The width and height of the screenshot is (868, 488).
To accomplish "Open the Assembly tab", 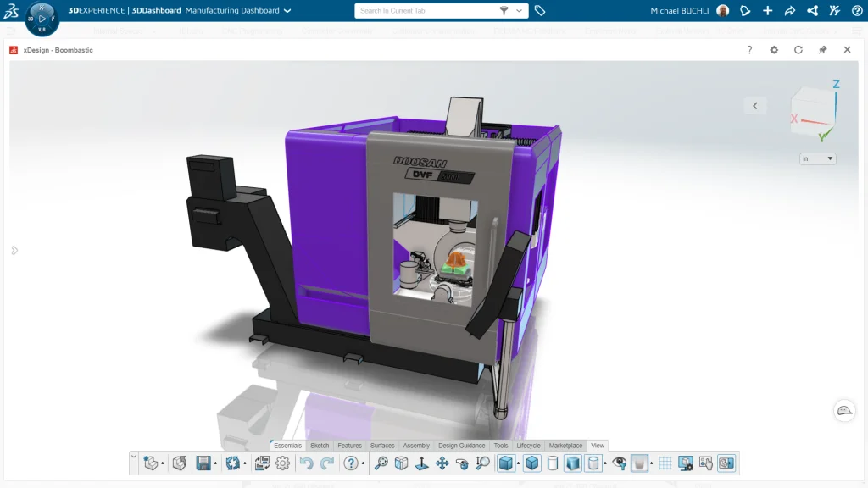I will (416, 446).
